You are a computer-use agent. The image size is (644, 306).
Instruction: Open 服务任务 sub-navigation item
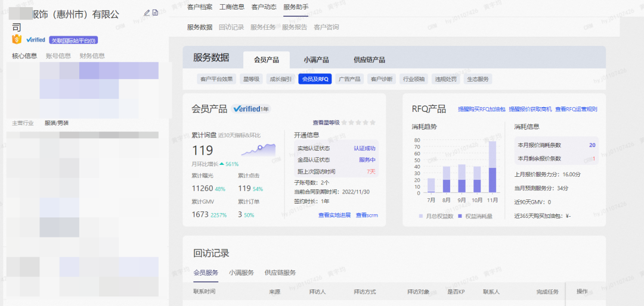pos(263,27)
